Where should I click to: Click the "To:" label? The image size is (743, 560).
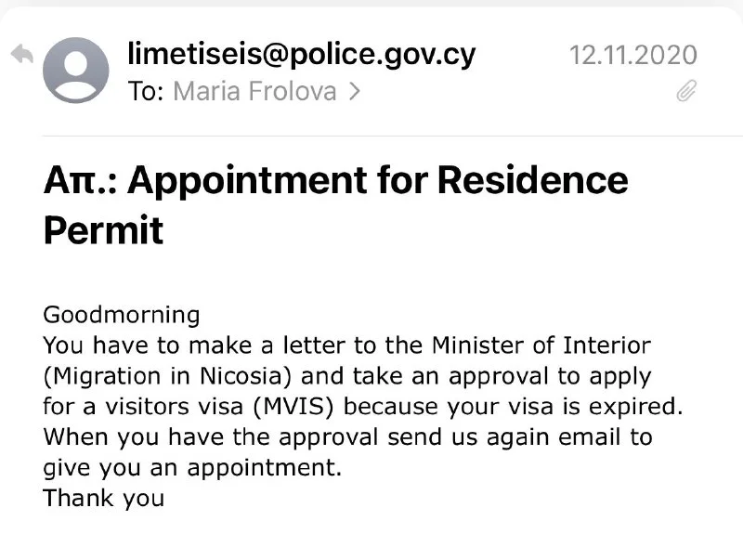(x=146, y=91)
